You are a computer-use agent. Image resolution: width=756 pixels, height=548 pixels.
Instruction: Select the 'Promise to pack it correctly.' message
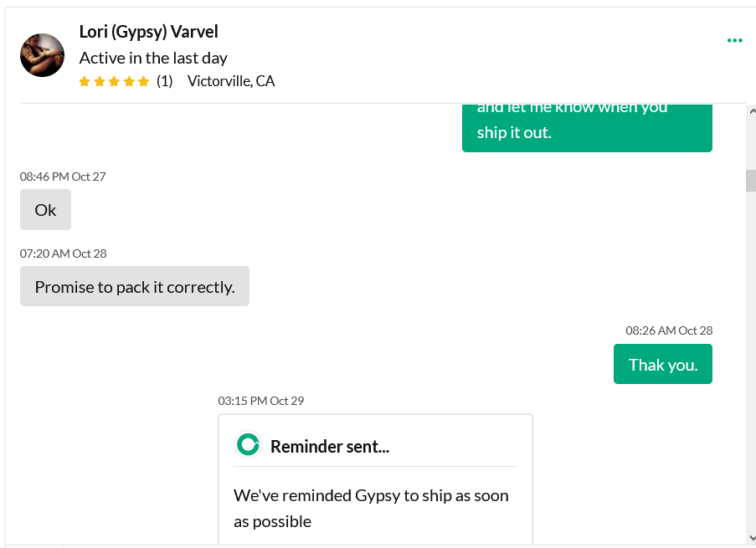coord(135,286)
